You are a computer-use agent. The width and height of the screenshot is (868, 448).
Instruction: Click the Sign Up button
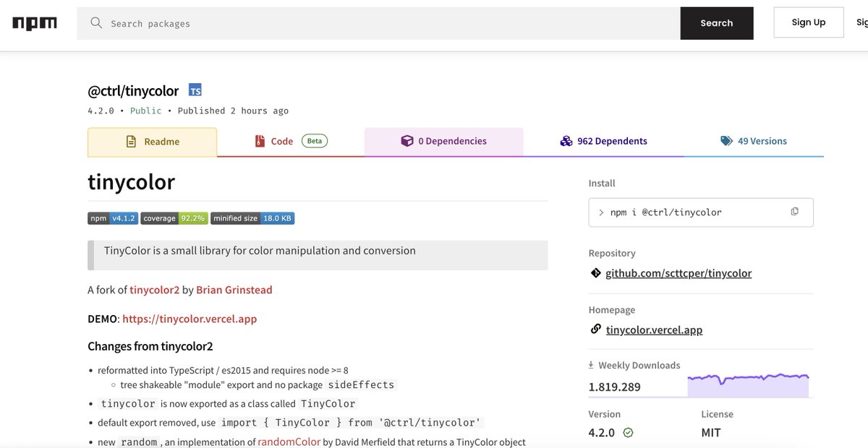click(809, 22)
